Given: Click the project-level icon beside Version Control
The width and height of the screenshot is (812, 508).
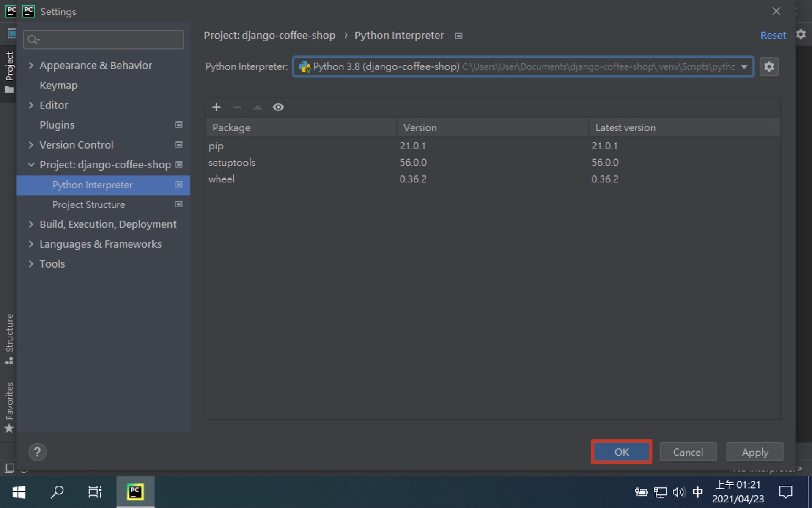Looking at the screenshot, I should pyautogui.click(x=179, y=145).
